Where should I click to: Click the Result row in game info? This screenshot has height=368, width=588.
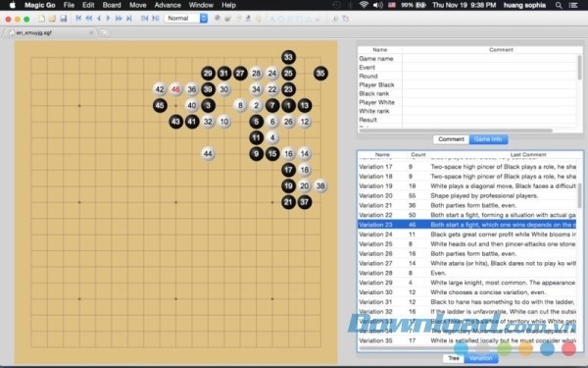point(466,120)
